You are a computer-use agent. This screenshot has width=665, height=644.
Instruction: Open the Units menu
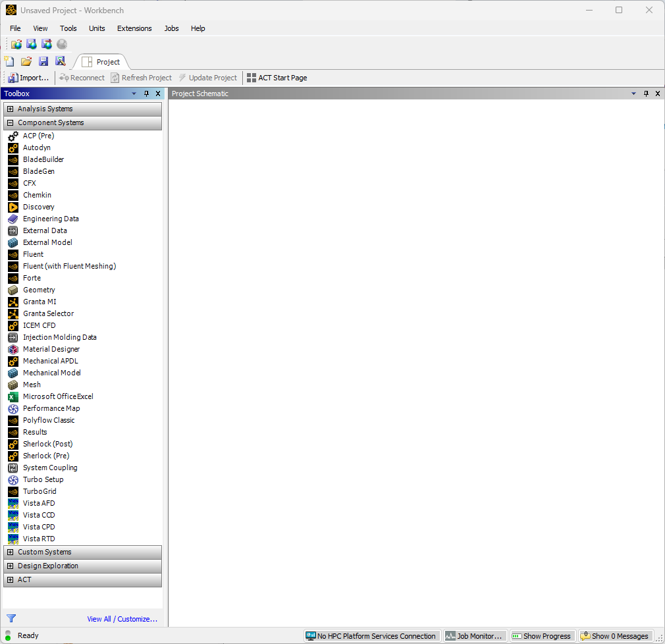[97, 28]
